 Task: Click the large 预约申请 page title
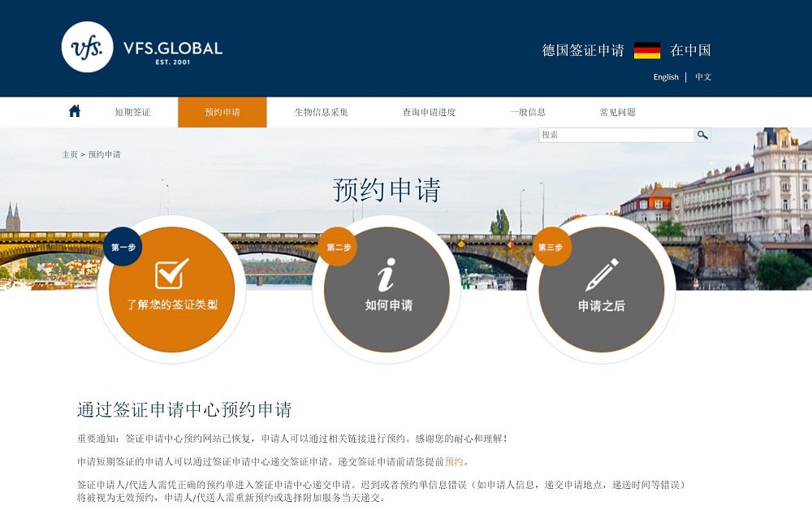tap(387, 190)
